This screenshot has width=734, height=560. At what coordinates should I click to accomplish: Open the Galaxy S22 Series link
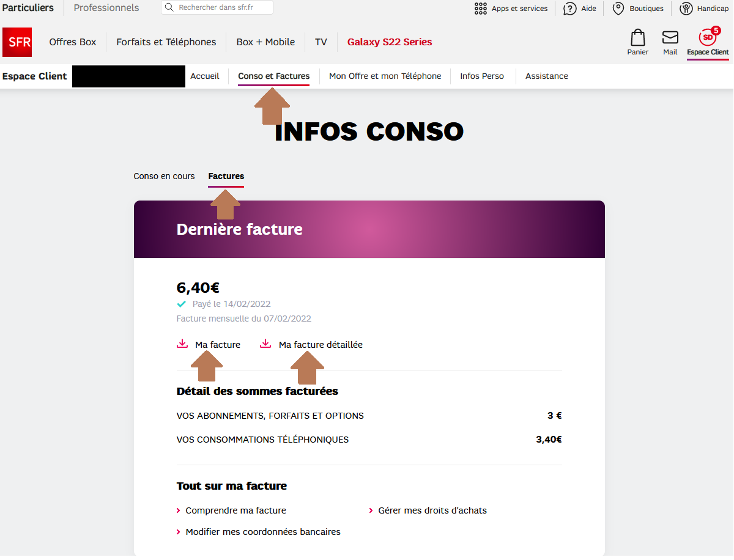(x=390, y=42)
